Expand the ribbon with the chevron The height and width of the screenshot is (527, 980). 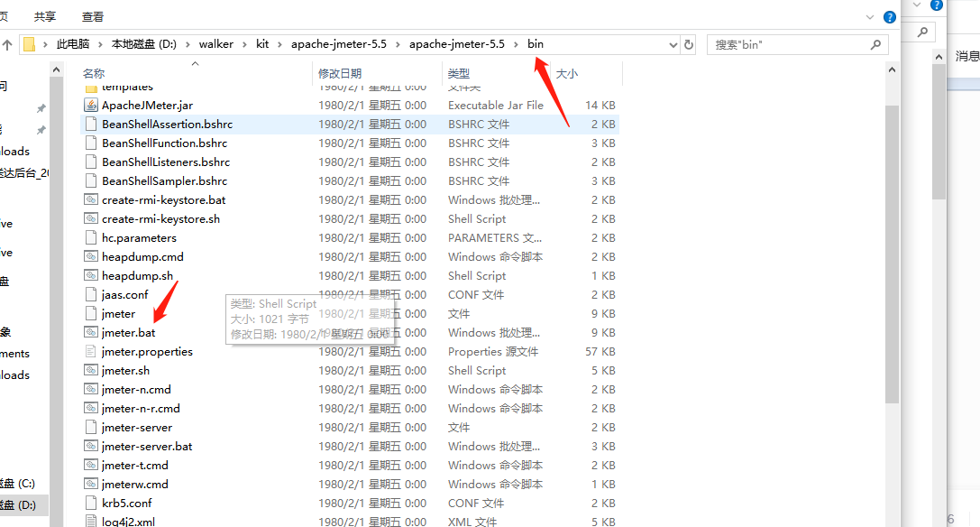(869, 17)
